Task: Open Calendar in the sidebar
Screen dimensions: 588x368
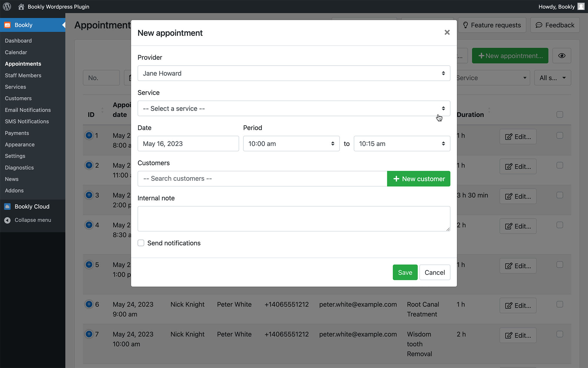Action: 16,52
